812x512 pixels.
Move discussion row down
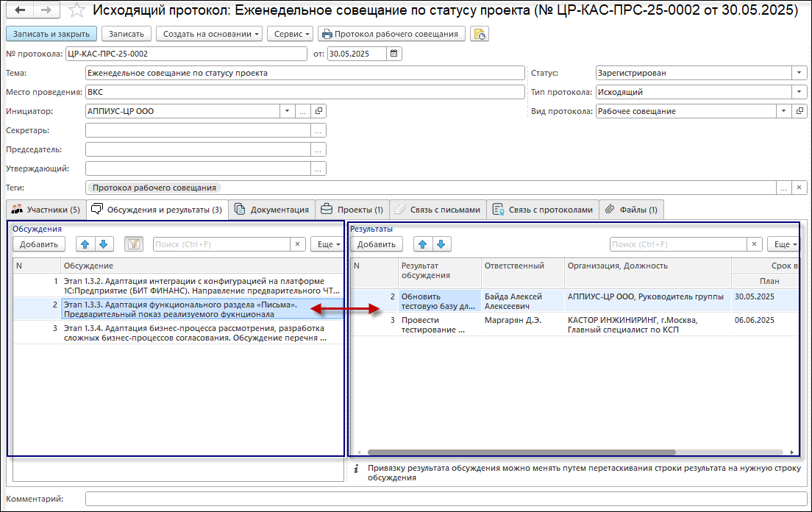(x=104, y=244)
